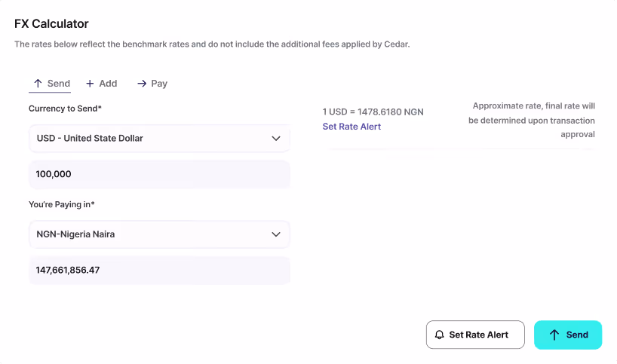This screenshot has height=364, width=617.
Task: Click the purple Set Rate Alert link
Action: pyautogui.click(x=351, y=127)
